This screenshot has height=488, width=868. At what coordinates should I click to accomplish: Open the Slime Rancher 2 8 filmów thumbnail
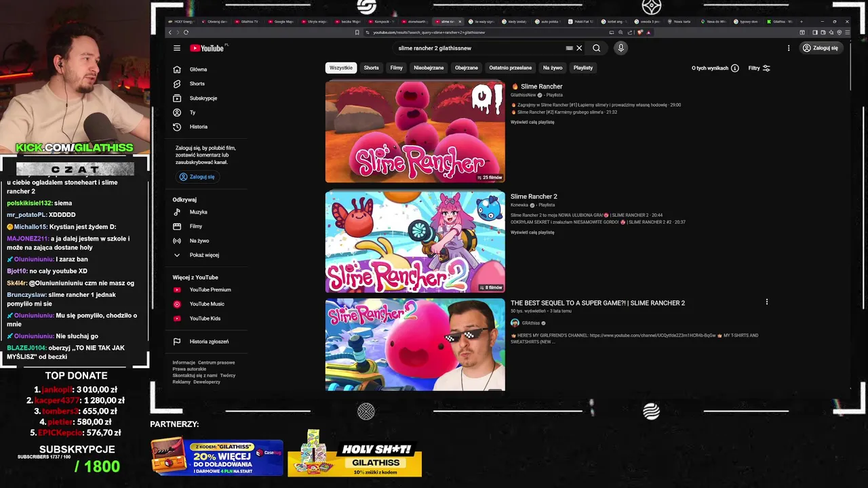click(415, 242)
